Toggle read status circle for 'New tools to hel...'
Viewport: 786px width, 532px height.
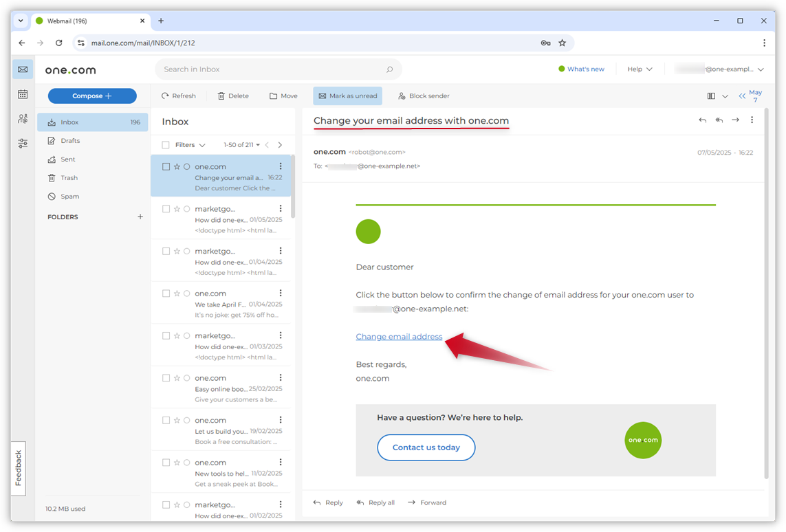tap(187, 463)
